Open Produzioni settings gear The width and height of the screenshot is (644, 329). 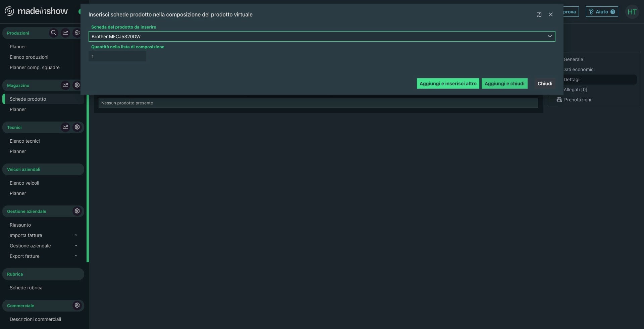coord(77,33)
